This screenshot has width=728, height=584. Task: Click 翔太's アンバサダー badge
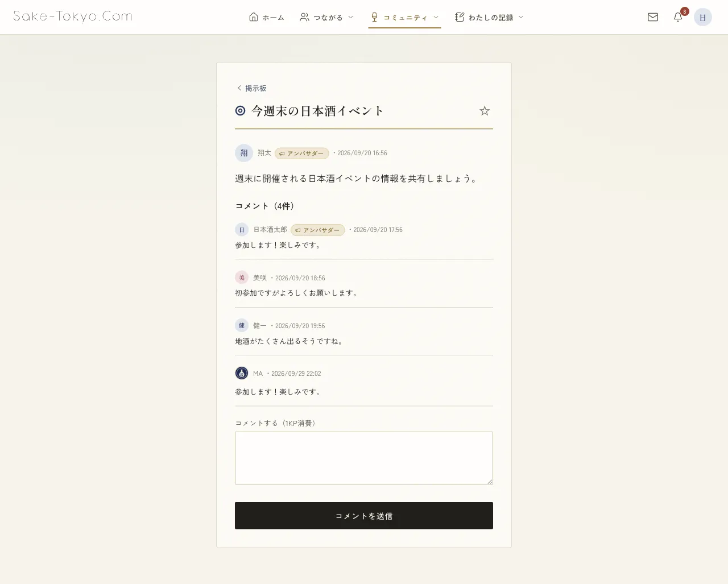coord(302,153)
